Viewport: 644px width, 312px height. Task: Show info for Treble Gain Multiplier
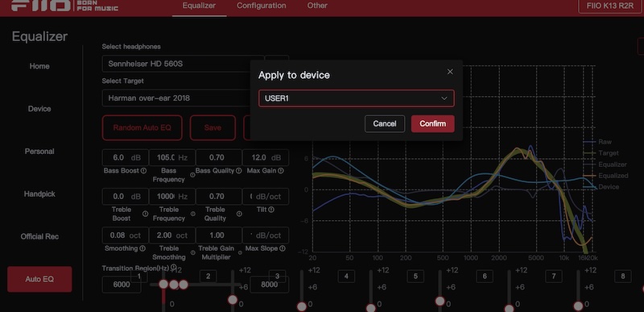tap(239, 253)
